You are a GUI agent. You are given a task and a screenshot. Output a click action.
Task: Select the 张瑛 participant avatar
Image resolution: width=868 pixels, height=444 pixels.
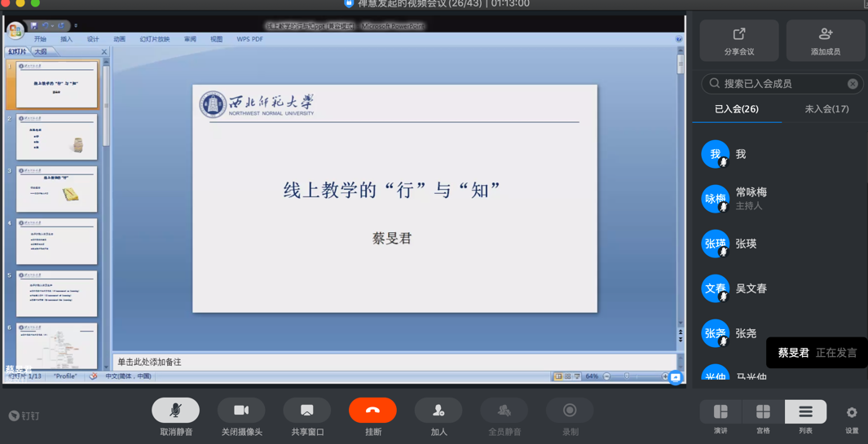coord(716,244)
